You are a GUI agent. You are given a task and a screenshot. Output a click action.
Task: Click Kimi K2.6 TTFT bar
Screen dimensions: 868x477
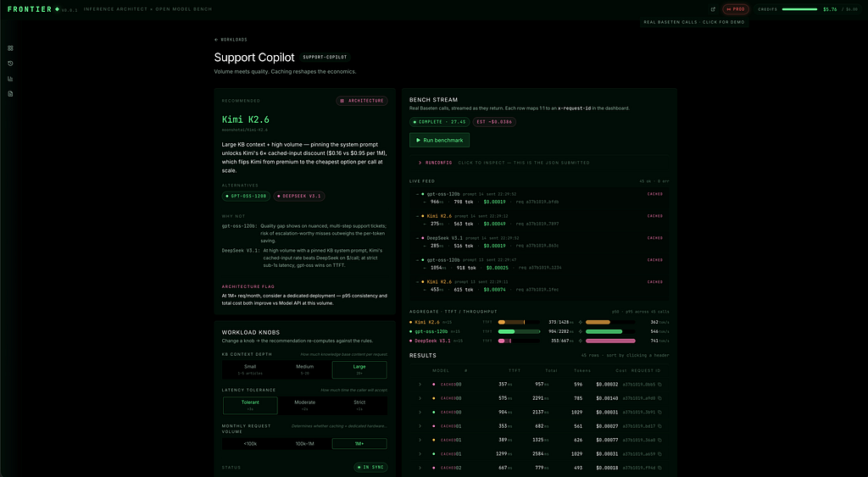(x=519, y=322)
